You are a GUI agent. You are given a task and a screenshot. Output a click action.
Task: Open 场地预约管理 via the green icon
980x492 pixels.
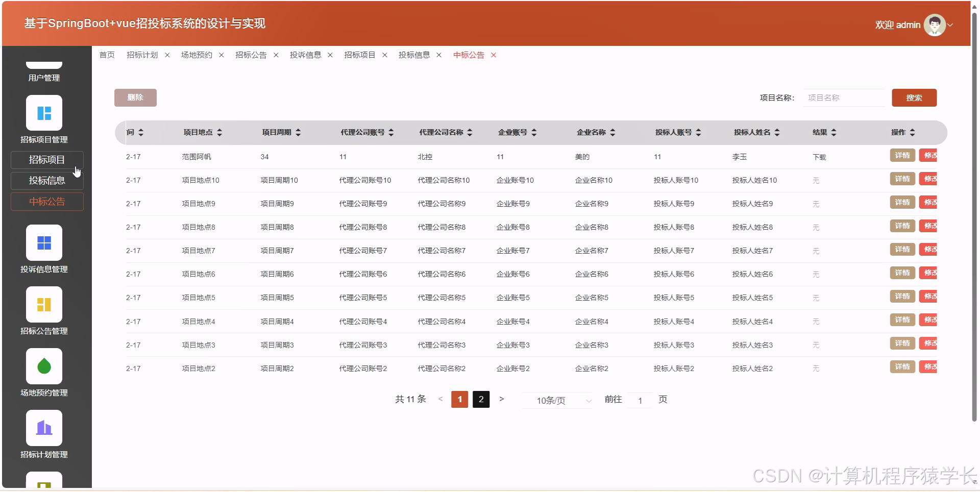tap(44, 366)
